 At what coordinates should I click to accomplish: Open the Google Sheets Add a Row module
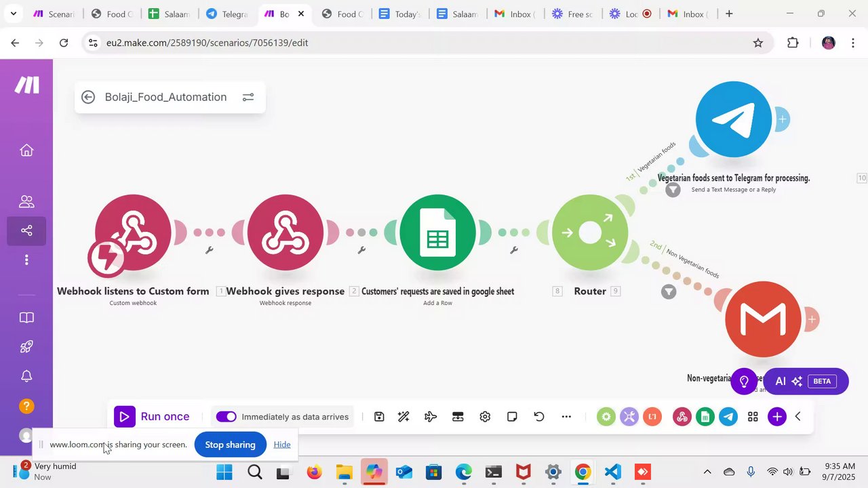tap(437, 232)
